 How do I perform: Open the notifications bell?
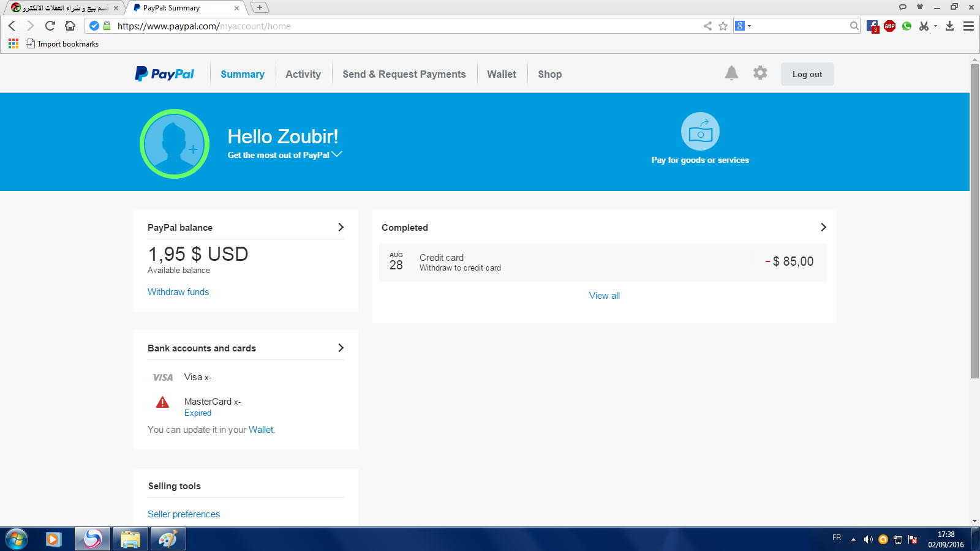point(731,73)
